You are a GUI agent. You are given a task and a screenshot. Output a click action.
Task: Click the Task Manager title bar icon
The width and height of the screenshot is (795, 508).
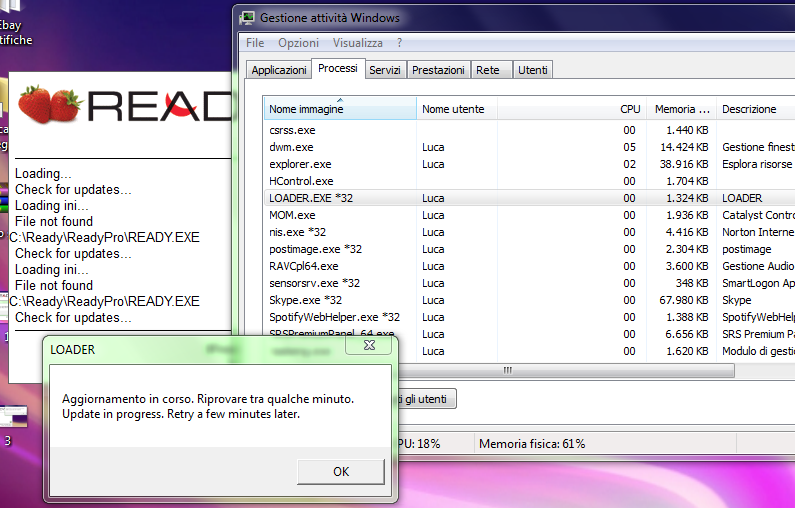pos(247,18)
